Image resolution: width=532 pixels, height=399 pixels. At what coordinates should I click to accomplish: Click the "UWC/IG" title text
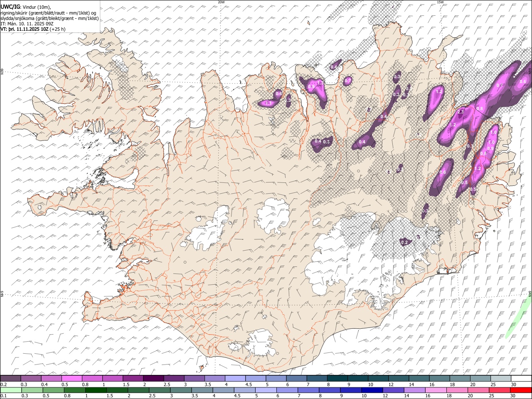click(10, 7)
